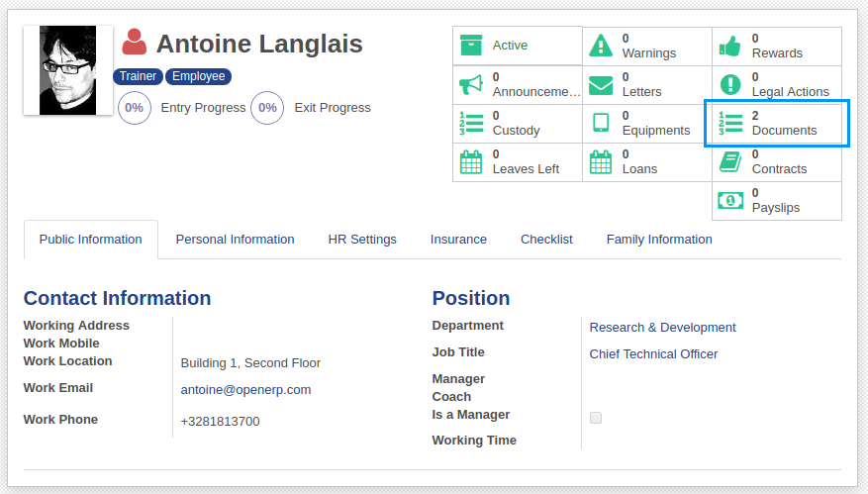
Task: Switch to the Personal Information tab
Action: point(235,240)
